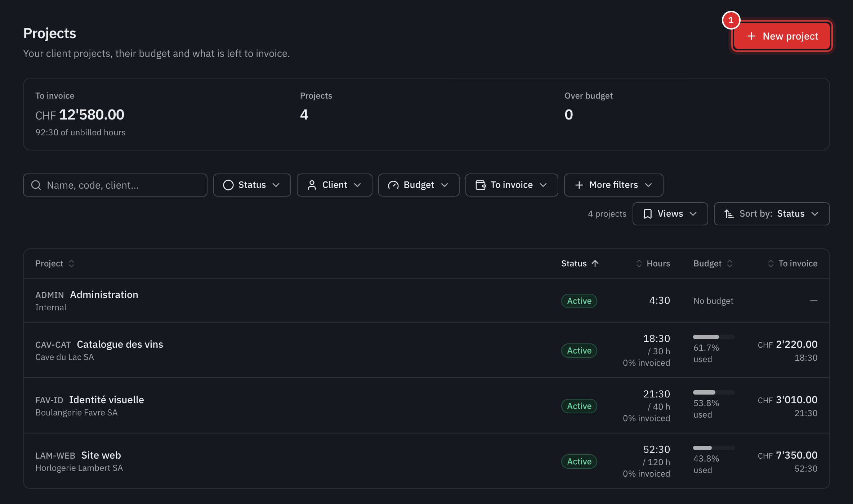Click CHF 2'220.00 to invoice amount

coord(787,345)
